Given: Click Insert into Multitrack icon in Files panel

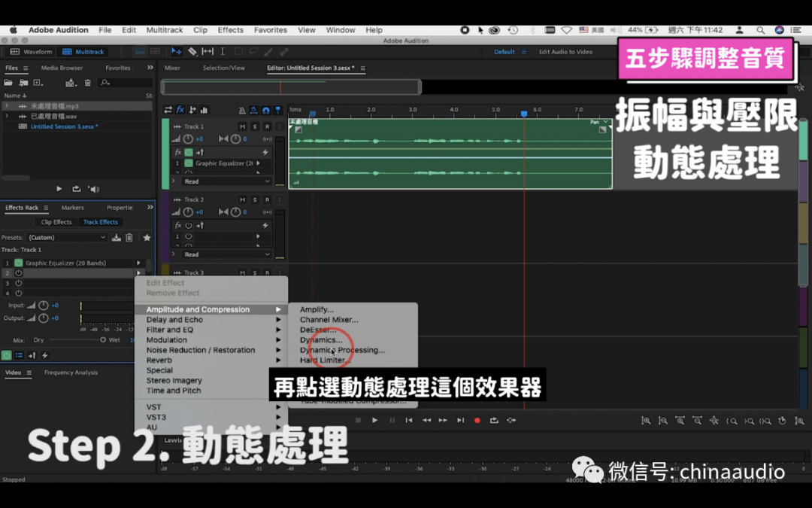Looking at the screenshot, I should (71, 83).
